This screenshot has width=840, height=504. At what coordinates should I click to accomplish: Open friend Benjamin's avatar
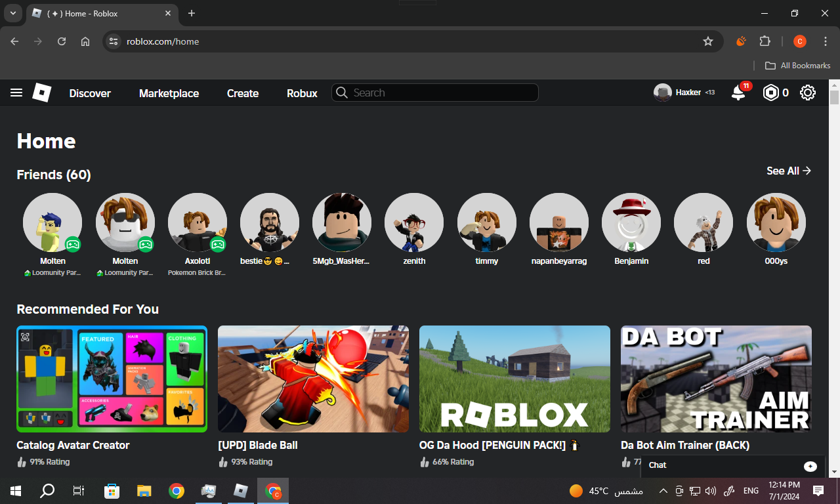[631, 222]
